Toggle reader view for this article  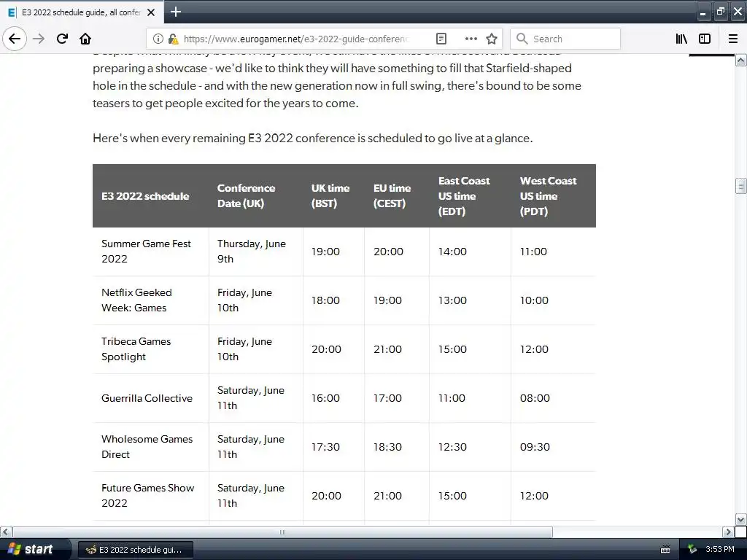pyautogui.click(x=441, y=39)
